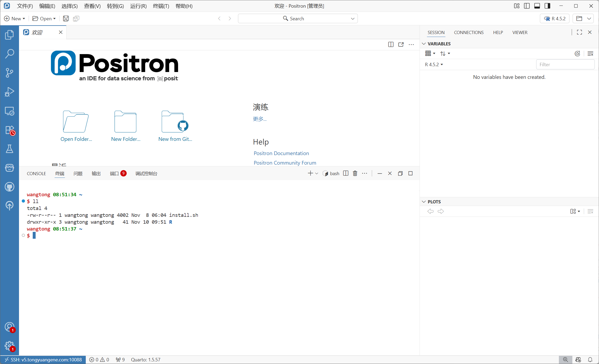Open the Positron Documentation link

281,153
